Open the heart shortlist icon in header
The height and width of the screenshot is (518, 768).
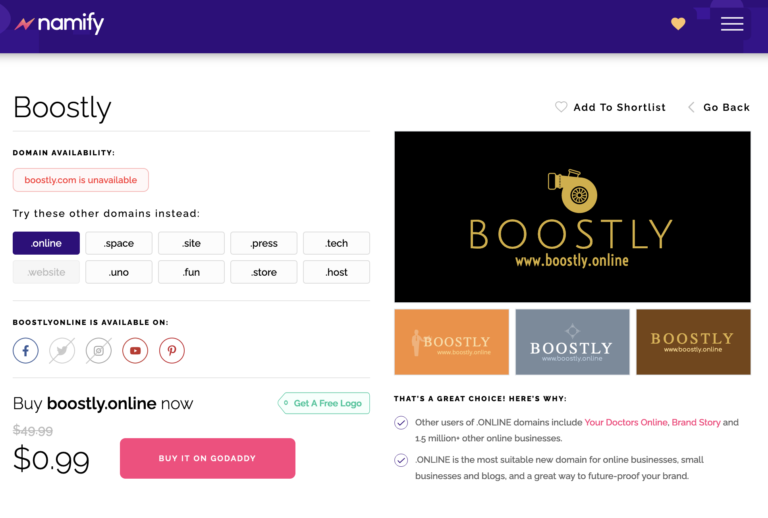tap(678, 23)
